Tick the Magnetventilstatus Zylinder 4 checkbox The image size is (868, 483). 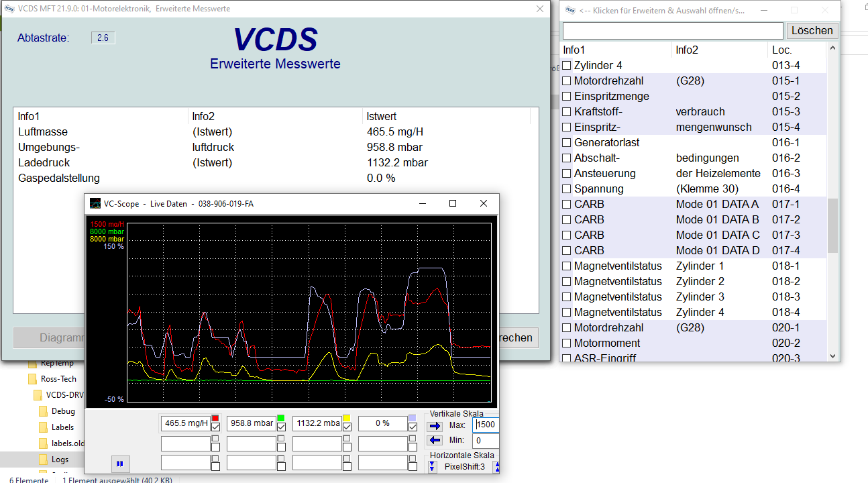[x=567, y=313]
